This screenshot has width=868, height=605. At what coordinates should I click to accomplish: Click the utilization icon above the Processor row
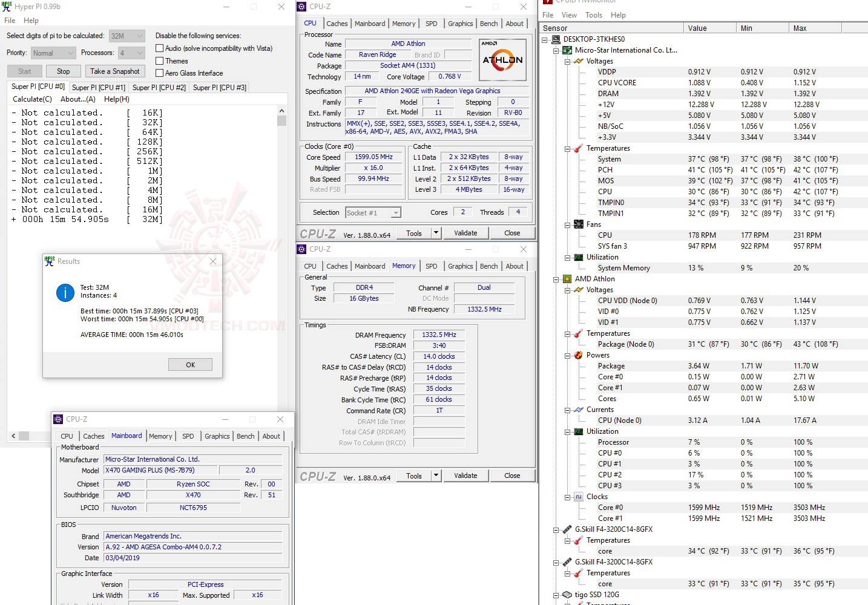(x=579, y=431)
